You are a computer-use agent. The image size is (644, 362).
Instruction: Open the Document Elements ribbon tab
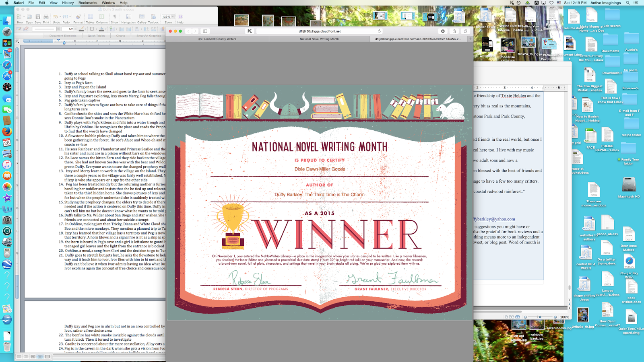tap(63, 36)
